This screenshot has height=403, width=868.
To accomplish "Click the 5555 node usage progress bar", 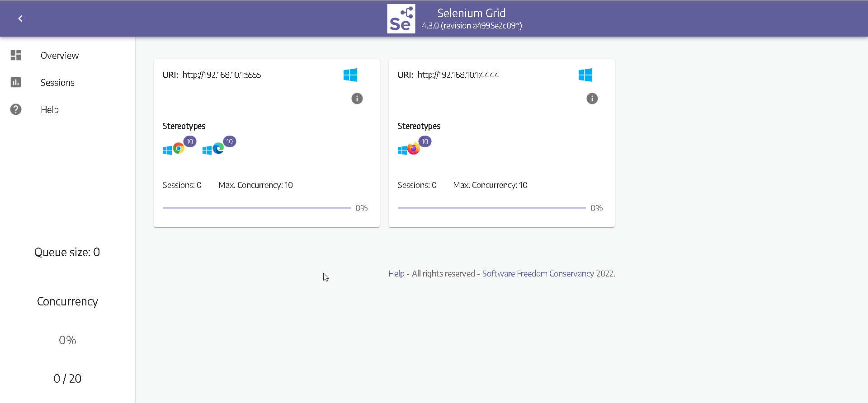I will (257, 208).
